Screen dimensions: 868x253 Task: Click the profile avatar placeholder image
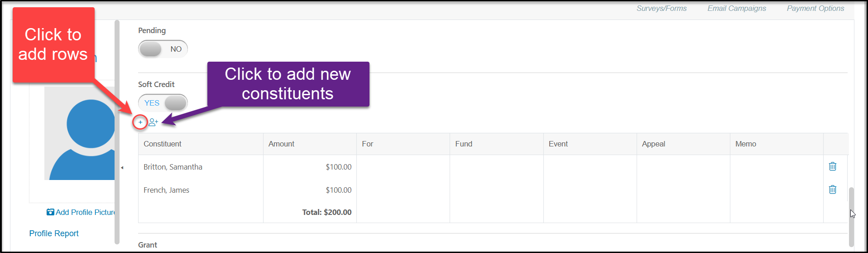[x=80, y=133]
